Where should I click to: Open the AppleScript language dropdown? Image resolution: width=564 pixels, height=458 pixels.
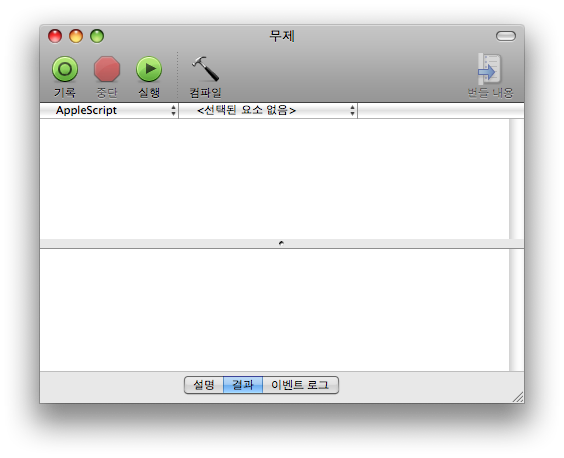pos(109,110)
